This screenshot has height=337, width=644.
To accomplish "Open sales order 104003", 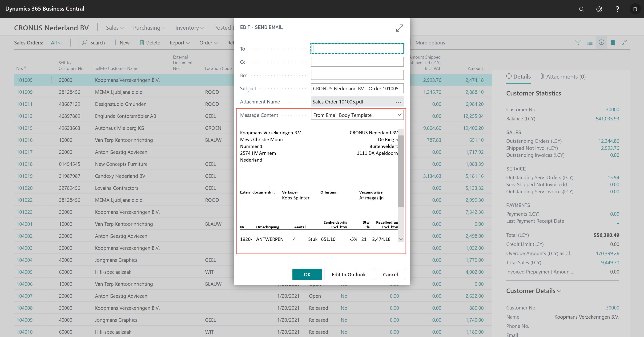I will click(x=24, y=248).
